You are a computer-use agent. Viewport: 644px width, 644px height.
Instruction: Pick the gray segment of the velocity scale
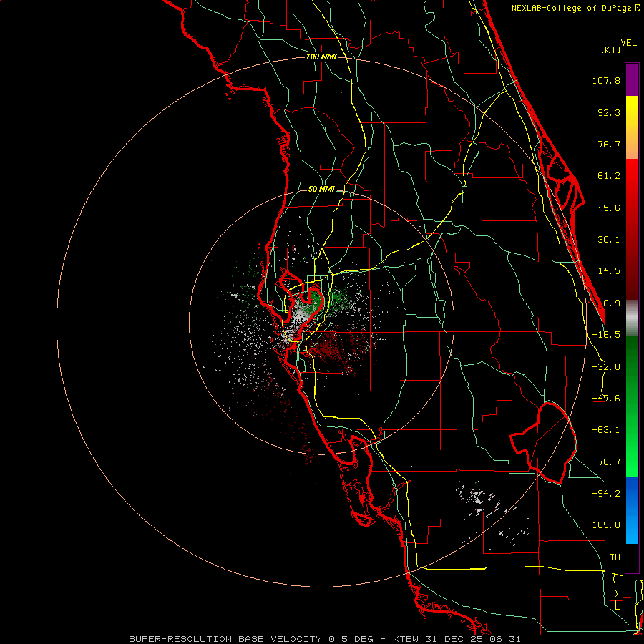pyautogui.click(x=632, y=318)
